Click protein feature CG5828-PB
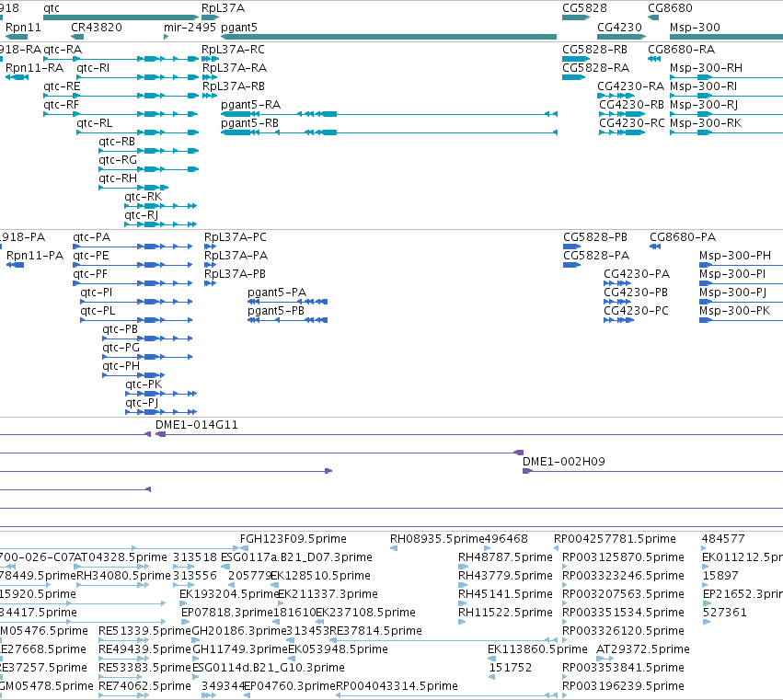This screenshot has width=783, height=700. point(571,247)
